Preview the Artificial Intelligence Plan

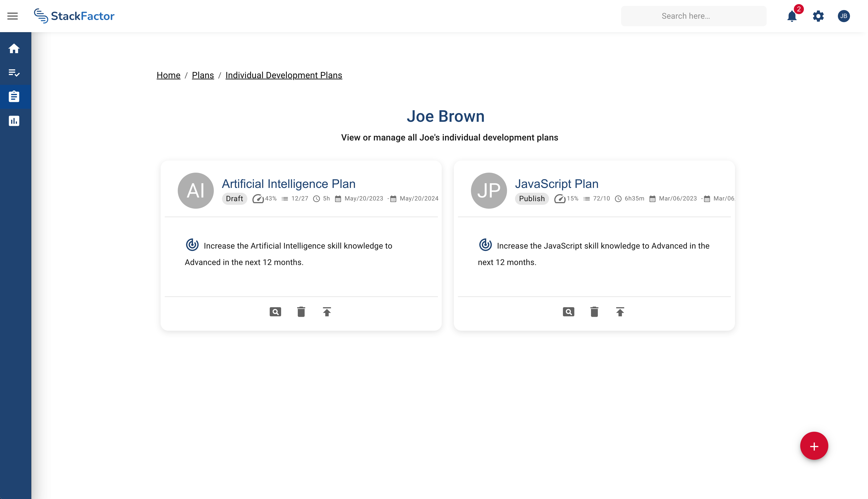coord(275,312)
